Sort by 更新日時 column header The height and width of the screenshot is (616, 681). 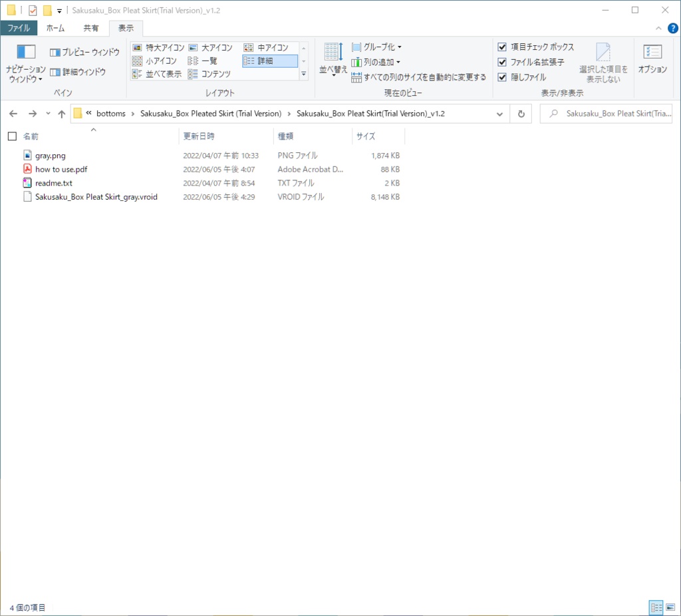point(199,136)
